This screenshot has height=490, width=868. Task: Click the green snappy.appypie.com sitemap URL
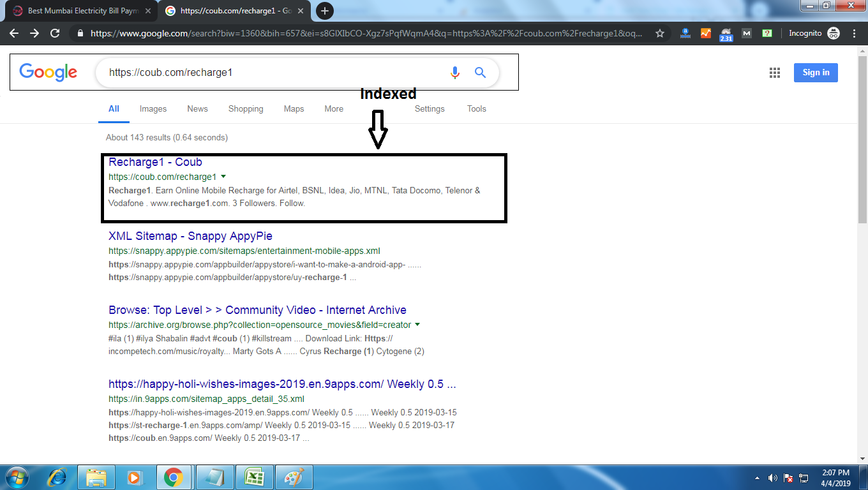pos(244,251)
